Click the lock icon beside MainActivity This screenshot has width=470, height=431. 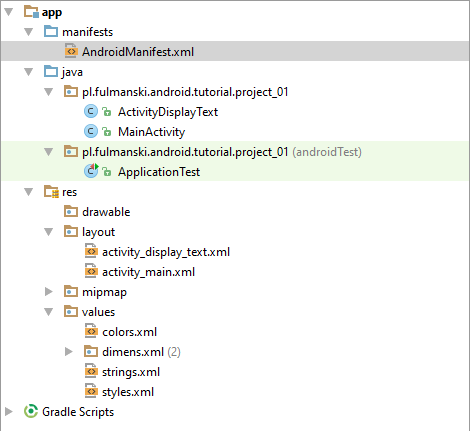107,132
